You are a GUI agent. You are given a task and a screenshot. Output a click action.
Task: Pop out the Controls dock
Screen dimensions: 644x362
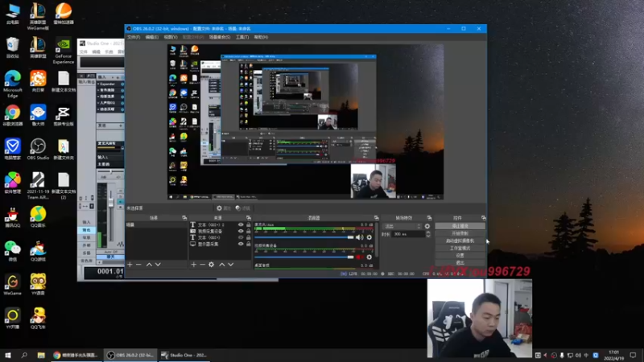[484, 218]
